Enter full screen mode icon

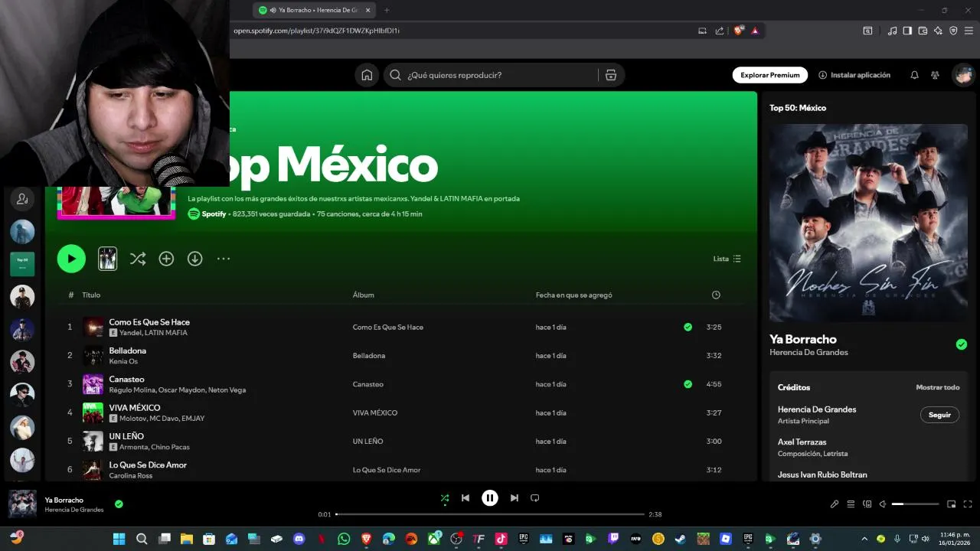[968, 504]
